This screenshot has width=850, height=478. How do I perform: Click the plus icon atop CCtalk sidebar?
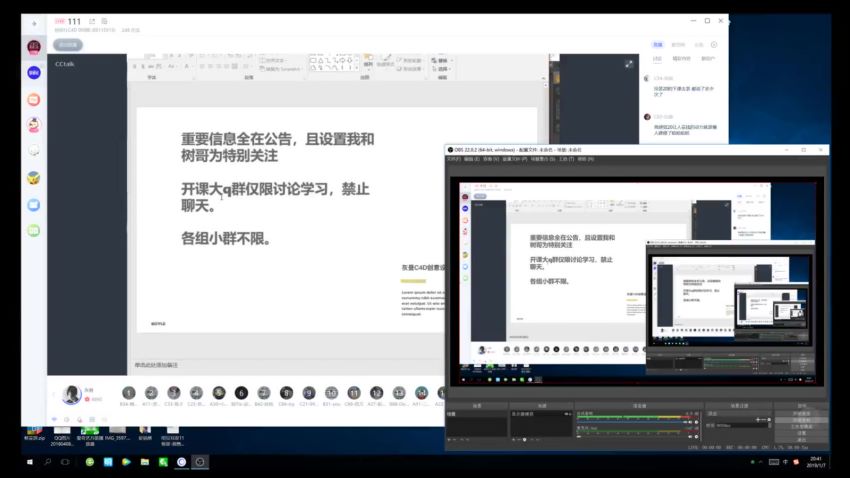pos(34,24)
